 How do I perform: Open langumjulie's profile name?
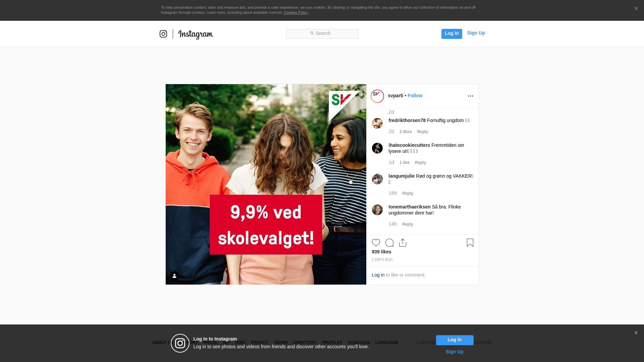coord(401,176)
